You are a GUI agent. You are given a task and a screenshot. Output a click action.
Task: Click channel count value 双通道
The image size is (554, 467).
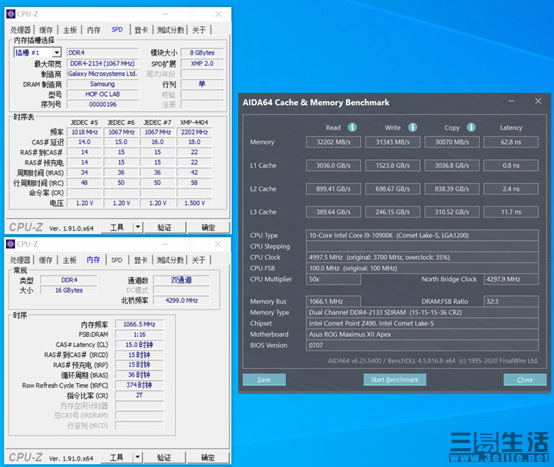click(181, 280)
